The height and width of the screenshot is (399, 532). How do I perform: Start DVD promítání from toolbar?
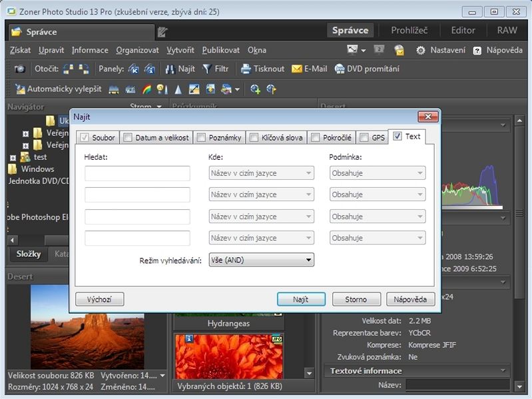coord(340,69)
